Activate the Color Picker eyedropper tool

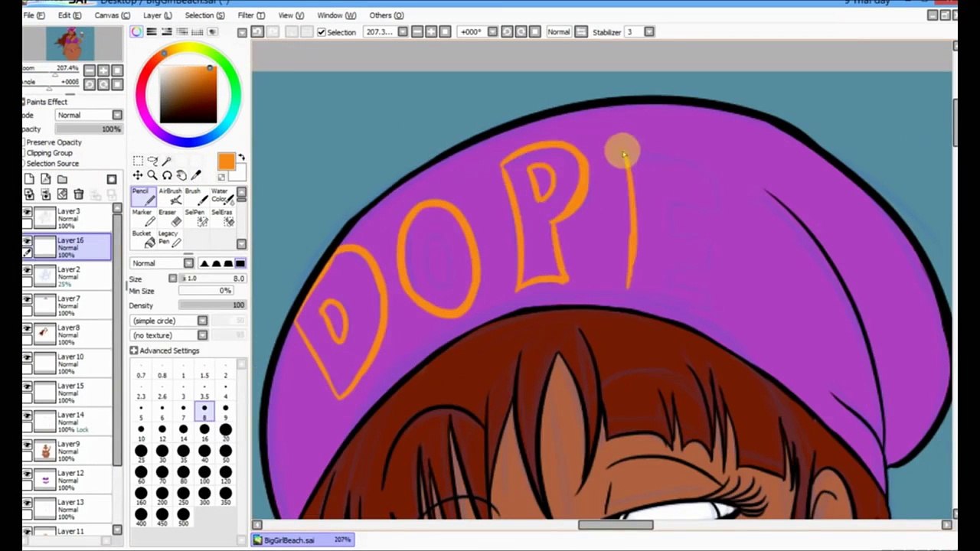pyautogui.click(x=196, y=175)
